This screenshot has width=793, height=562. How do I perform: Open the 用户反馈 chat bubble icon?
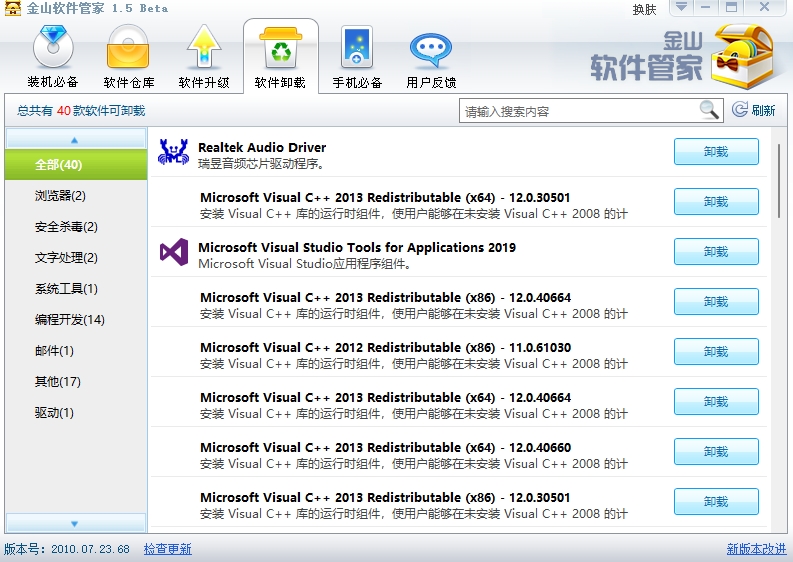(431, 50)
